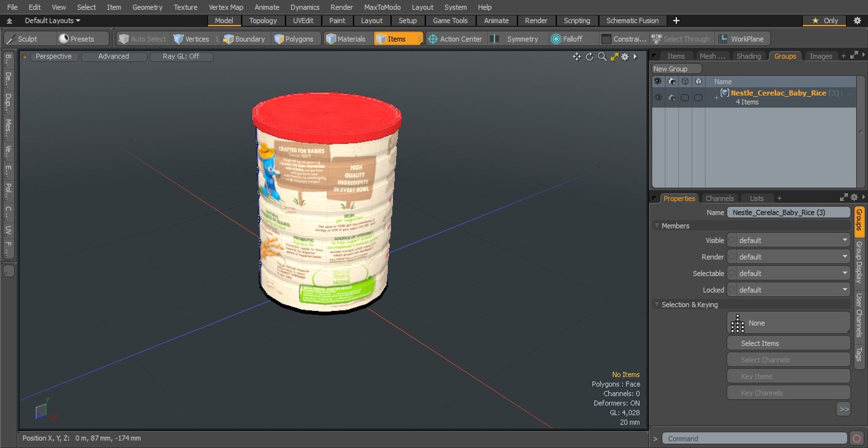Expand the Nestle_Cerelac_Baby_Rice group with plus
The width and height of the screenshot is (868, 448).
coord(716,98)
